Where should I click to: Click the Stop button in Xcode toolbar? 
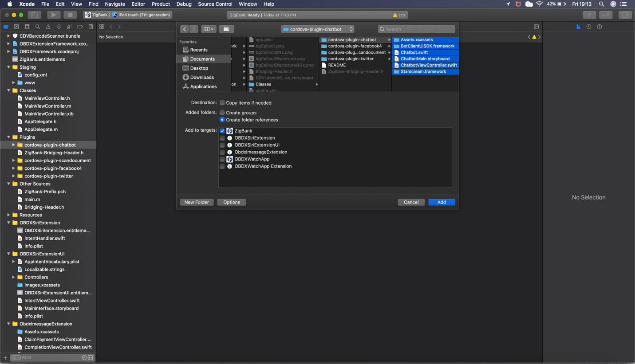click(70, 15)
